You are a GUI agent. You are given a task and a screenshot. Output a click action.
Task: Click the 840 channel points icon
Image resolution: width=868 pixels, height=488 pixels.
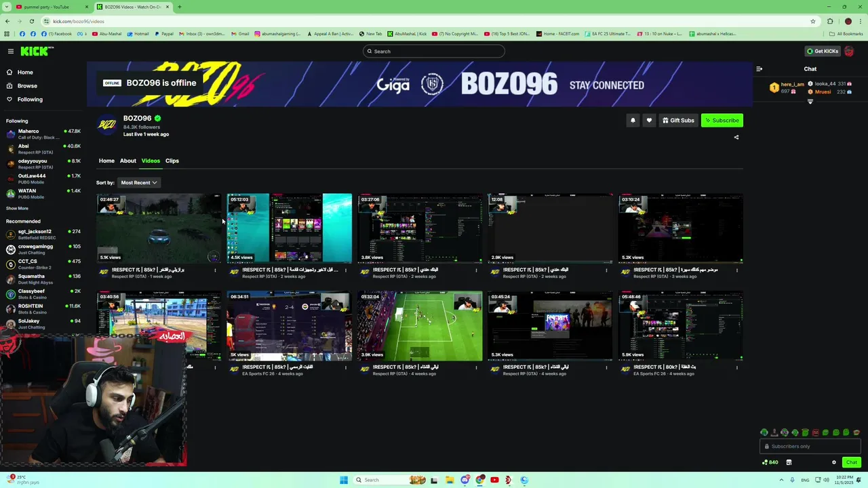(770, 462)
